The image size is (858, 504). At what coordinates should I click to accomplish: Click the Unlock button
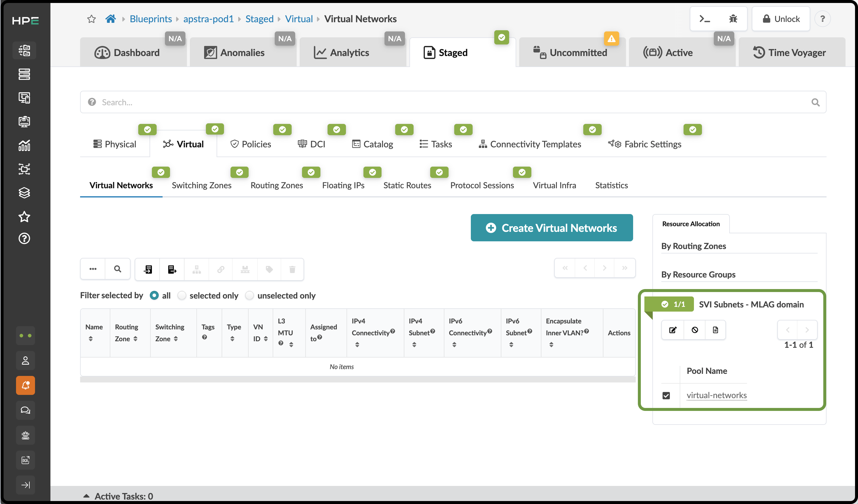(781, 19)
